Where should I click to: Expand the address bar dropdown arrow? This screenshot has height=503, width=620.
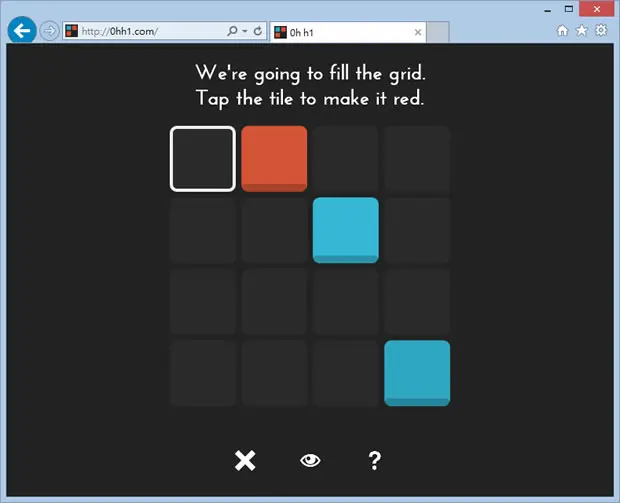pos(245,31)
